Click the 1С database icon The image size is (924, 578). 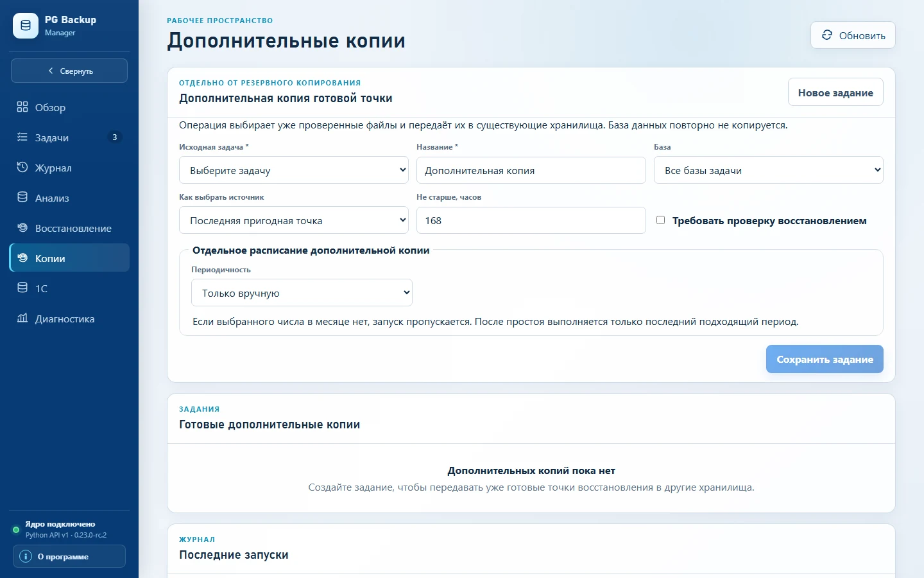point(22,288)
